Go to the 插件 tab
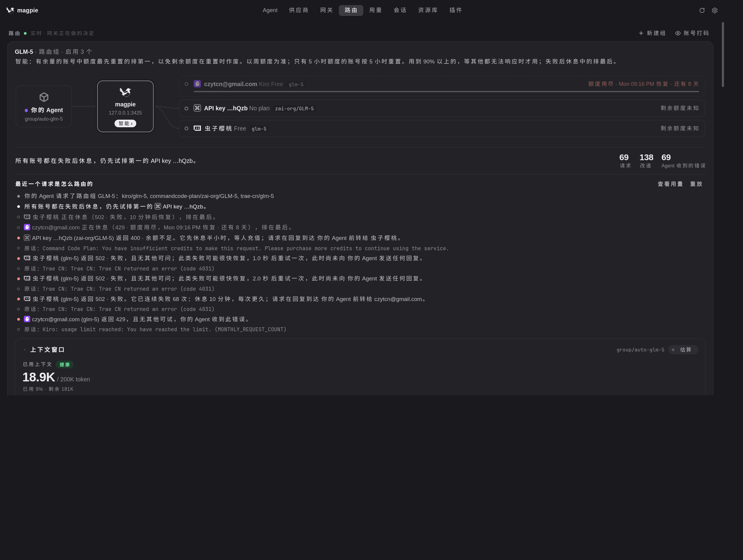Viewport: 743px width, 560px height. [x=456, y=10]
